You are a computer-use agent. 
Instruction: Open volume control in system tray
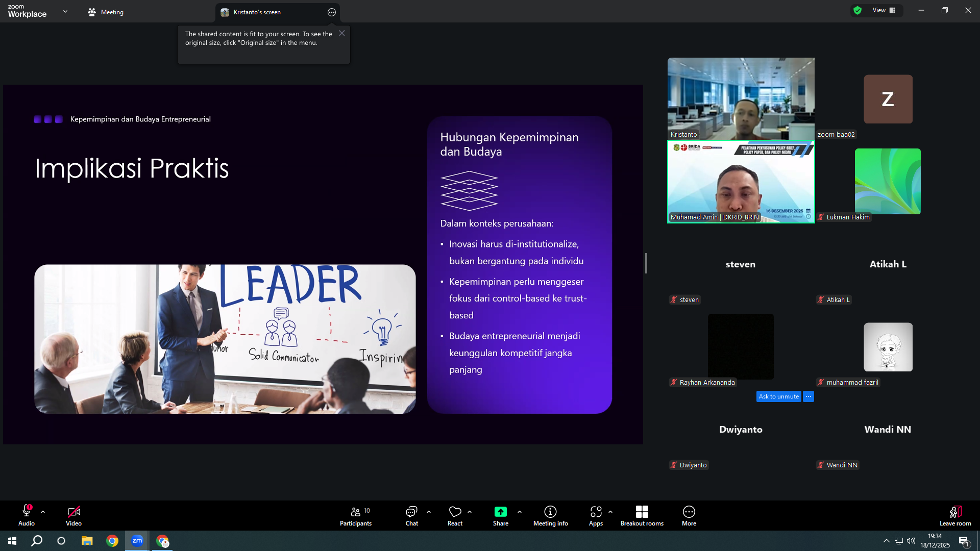(x=911, y=541)
